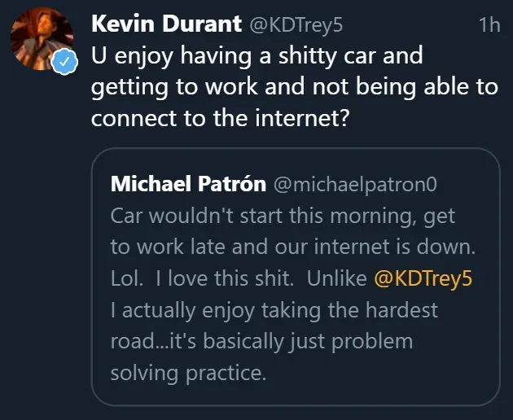
Task: Click the 1h tweet timestamp
Action: click(489, 25)
